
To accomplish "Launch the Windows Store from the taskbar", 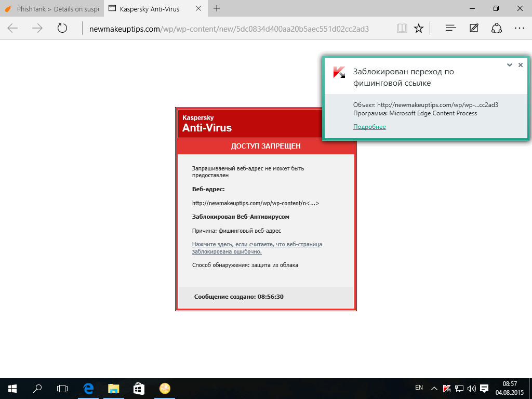I will 139,388.
